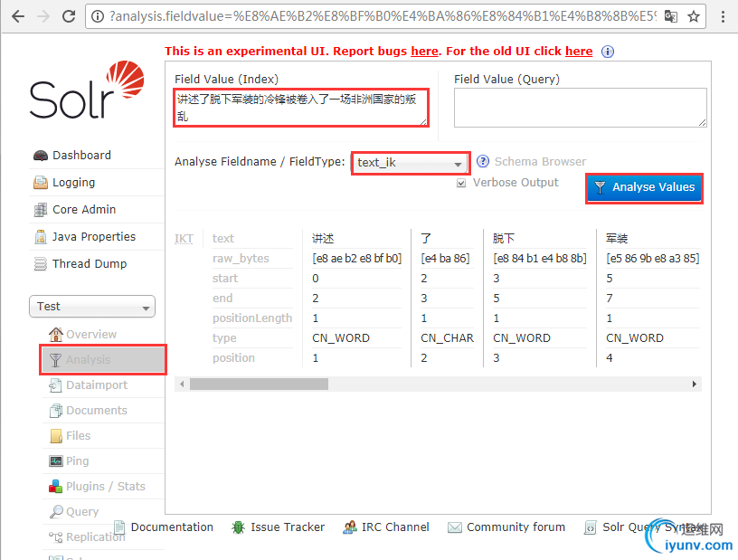738x560 pixels.
Task: Toggle the Verbose Output checkbox
Action: click(461, 183)
